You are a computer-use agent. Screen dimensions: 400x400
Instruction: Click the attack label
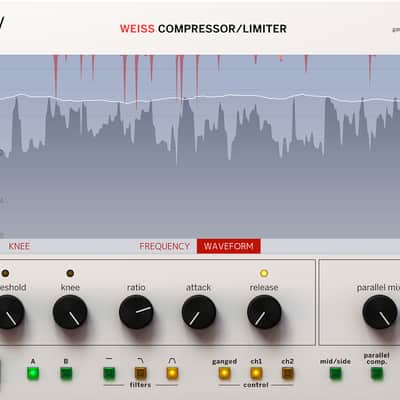pos(198,287)
